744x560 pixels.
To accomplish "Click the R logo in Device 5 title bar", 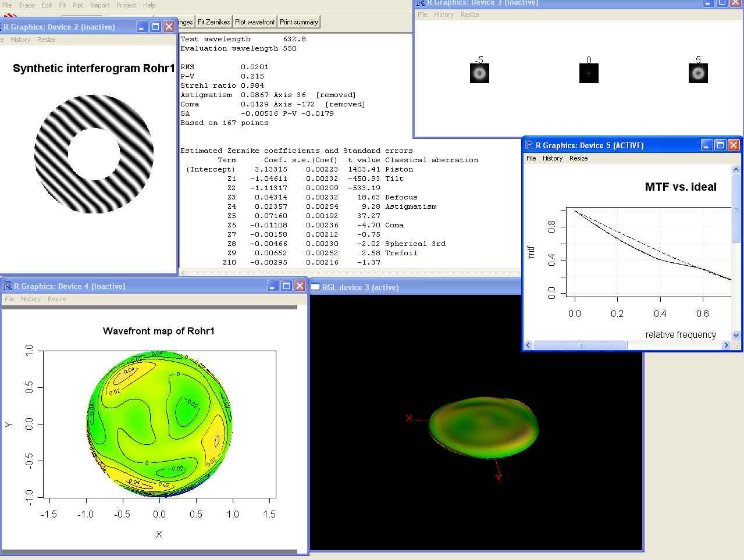I will (x=529, y=145).
